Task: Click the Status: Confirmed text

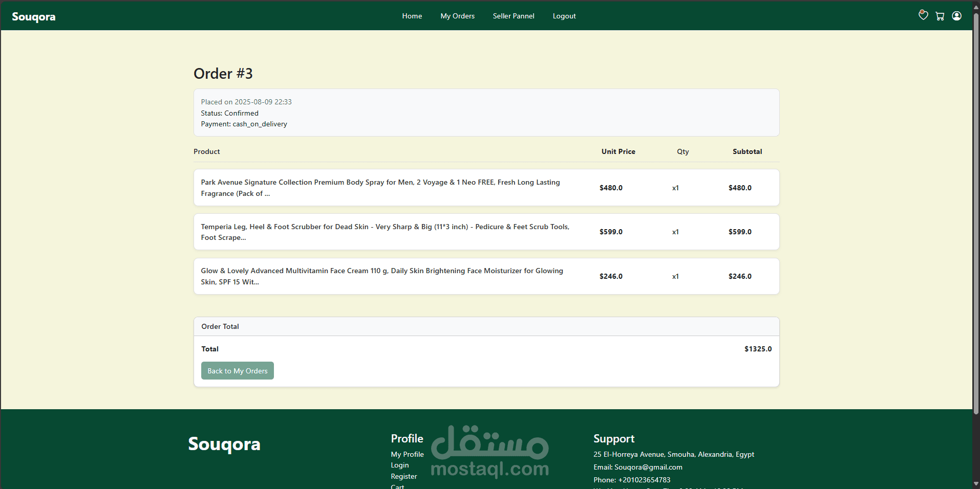Action: click(229, 113)
